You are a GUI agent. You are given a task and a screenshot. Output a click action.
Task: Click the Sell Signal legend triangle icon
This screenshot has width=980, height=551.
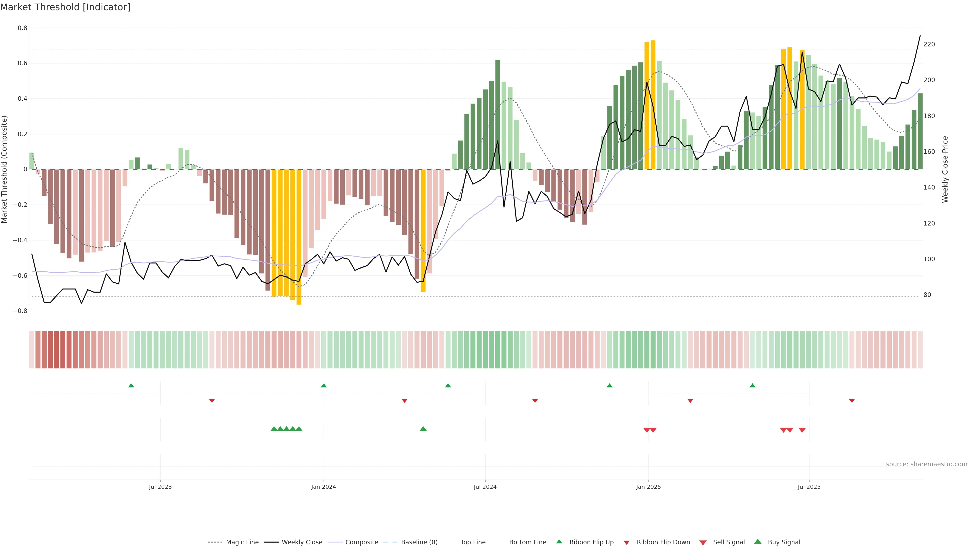pyautogui.click(x=703, y=543)
